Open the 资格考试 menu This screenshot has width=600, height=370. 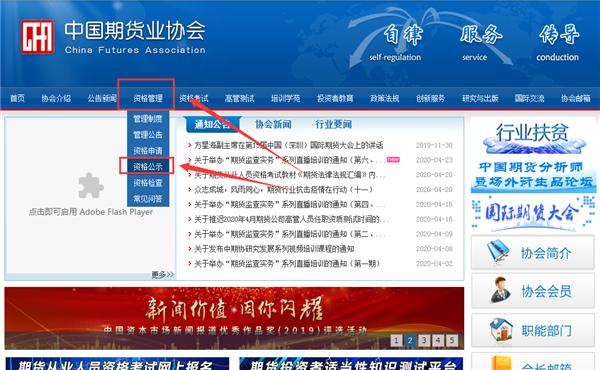click(x=194, y=98)
